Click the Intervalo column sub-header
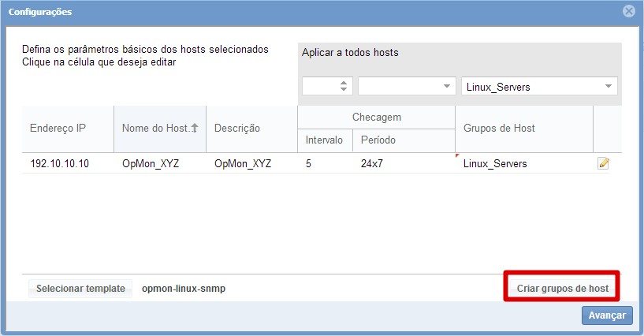 324,140
